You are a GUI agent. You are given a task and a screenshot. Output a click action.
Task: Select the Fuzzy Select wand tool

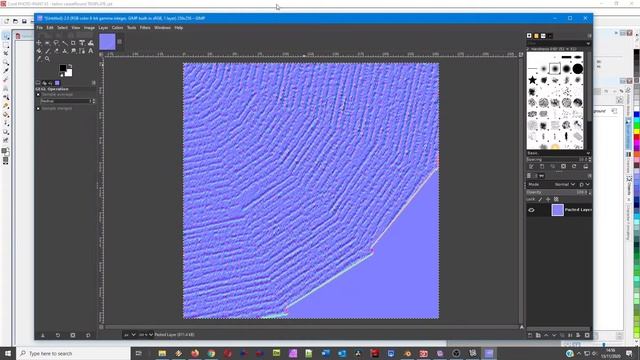point(64,43)
